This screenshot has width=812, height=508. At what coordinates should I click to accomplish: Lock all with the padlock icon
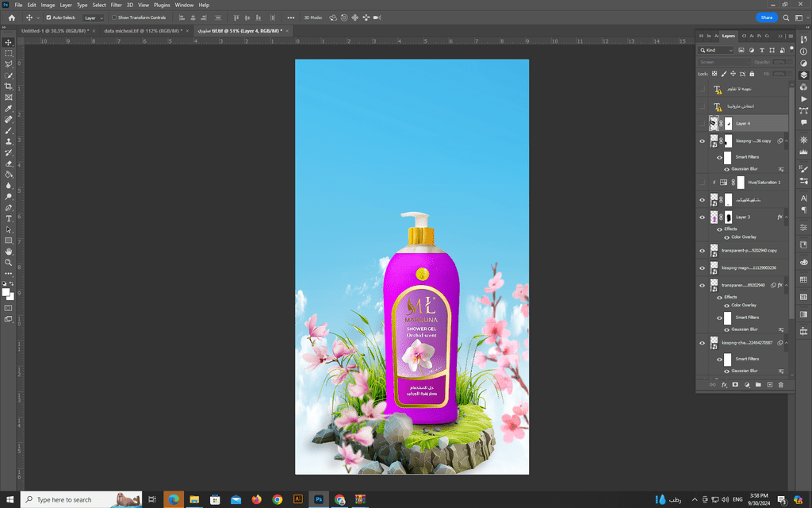coord(752,74)
